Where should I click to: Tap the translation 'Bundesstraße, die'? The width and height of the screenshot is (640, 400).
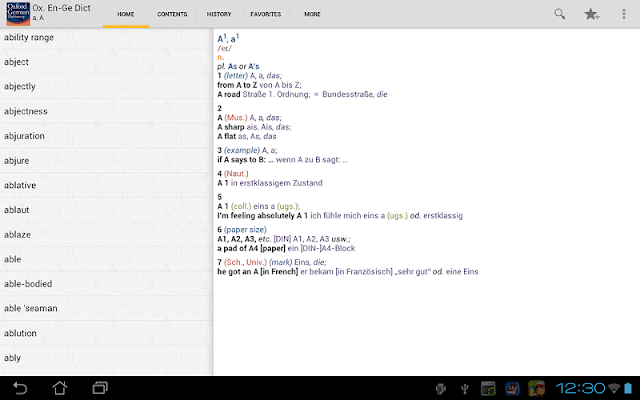[x=355, y=94]
